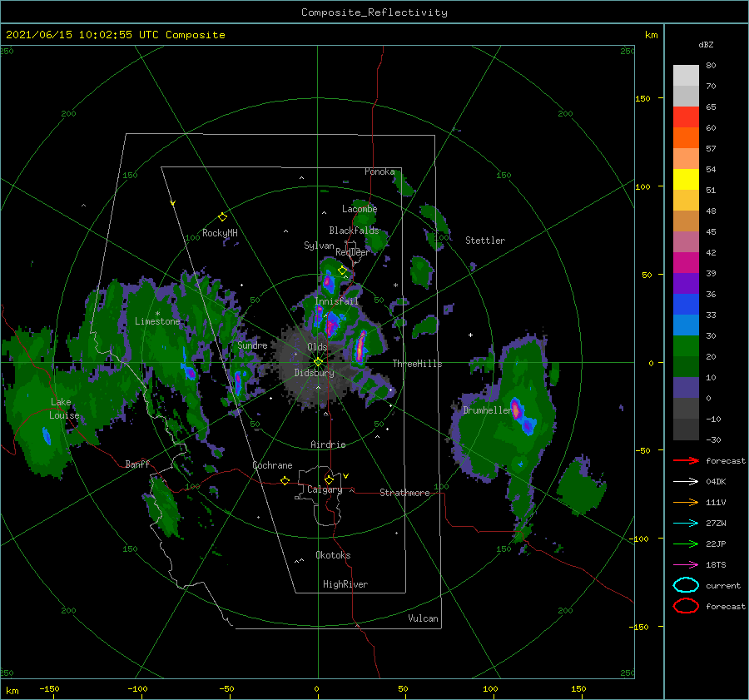Click the Cochrane label
Screen dimensions: 749x700
click(272, 465)
